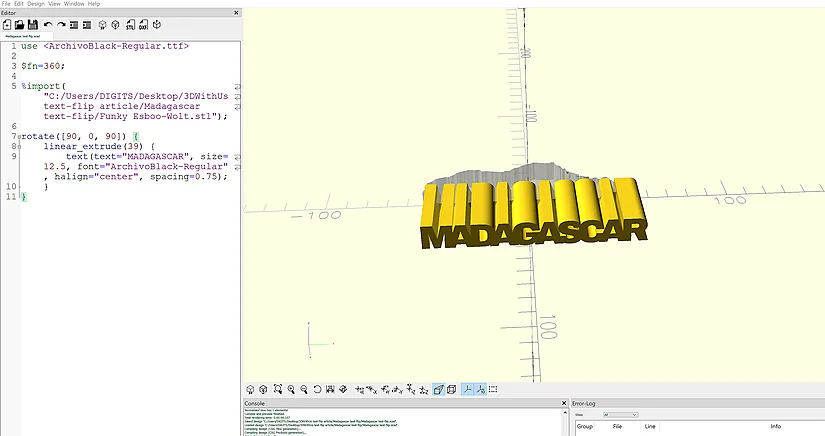
Task: Click the console scrollbar up arrow
Action: [x=566, y=412]
